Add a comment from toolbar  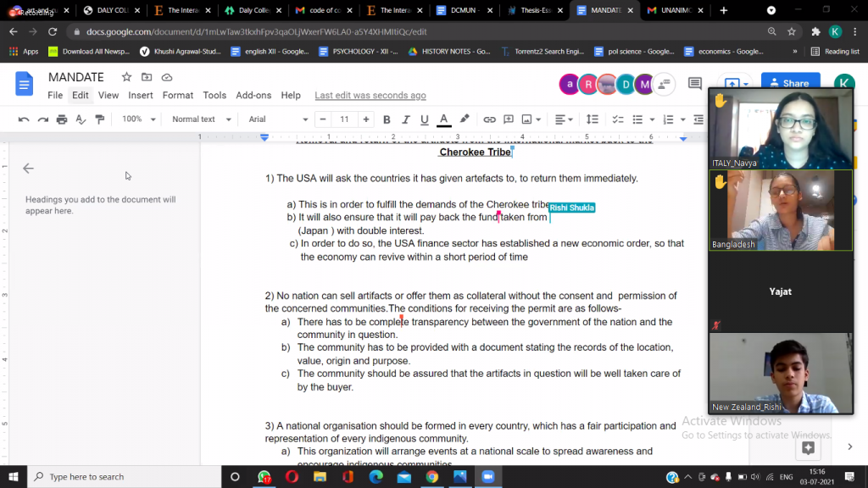click(x=509, y=119)
